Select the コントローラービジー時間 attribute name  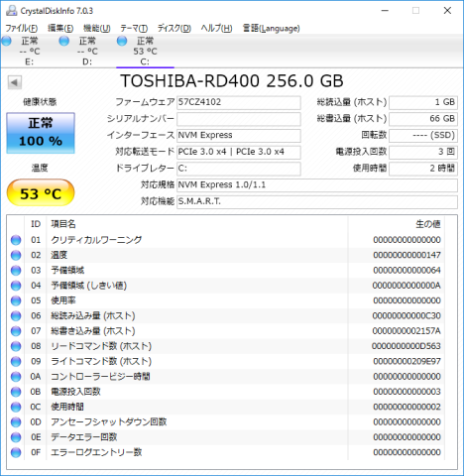[x=100, y=377]
